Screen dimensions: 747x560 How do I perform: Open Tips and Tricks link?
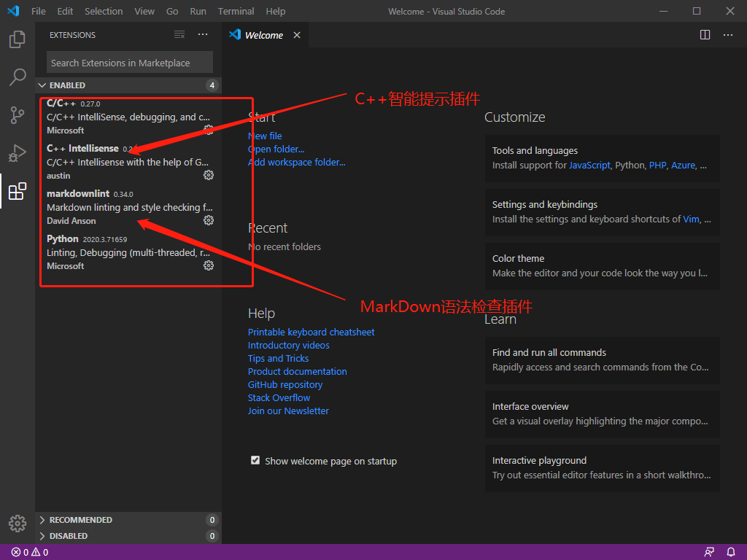tap(278, 358)
